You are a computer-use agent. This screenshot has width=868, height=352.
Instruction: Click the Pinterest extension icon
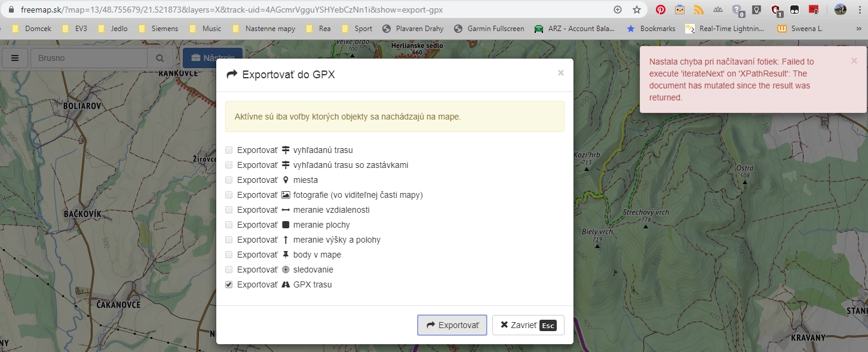click(661, 10)
